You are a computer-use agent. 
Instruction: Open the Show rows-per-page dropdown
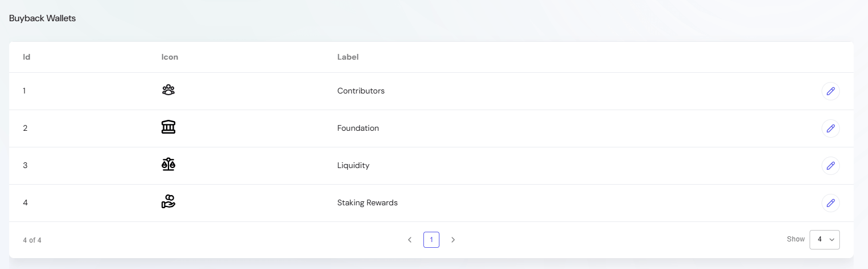coord(824,240)
